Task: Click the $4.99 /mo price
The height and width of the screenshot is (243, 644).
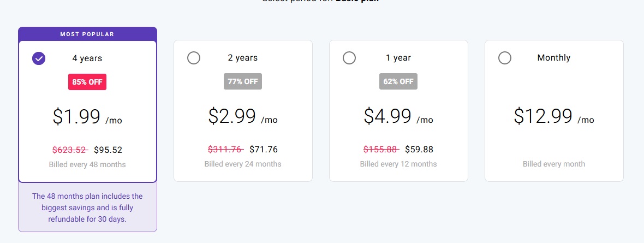Action: click(x=398, y=116)
